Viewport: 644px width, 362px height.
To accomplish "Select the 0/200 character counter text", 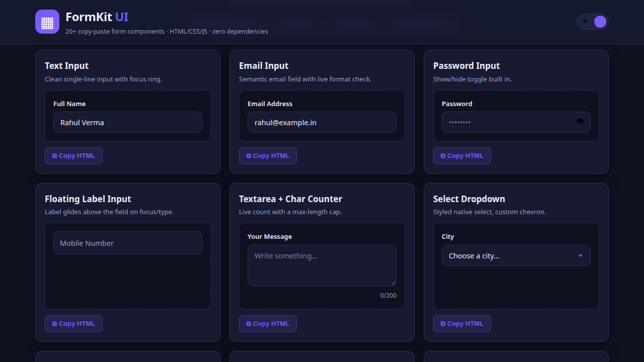I will tap(388, 296).
